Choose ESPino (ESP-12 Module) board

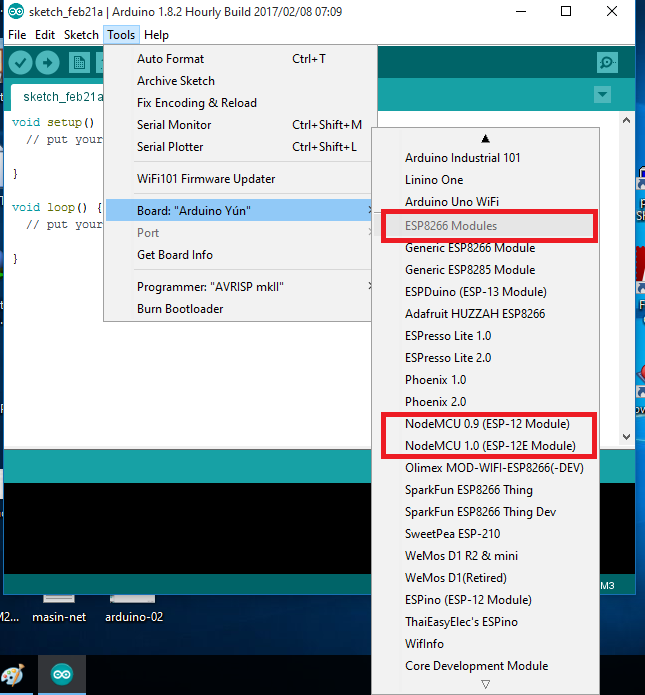[x=485, y=600]
